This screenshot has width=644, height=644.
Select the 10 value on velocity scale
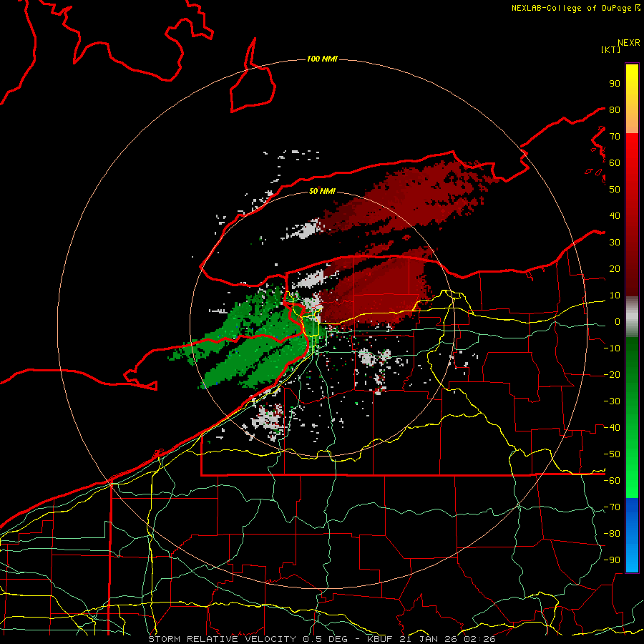pyautogui.click(x=615, y=296)
